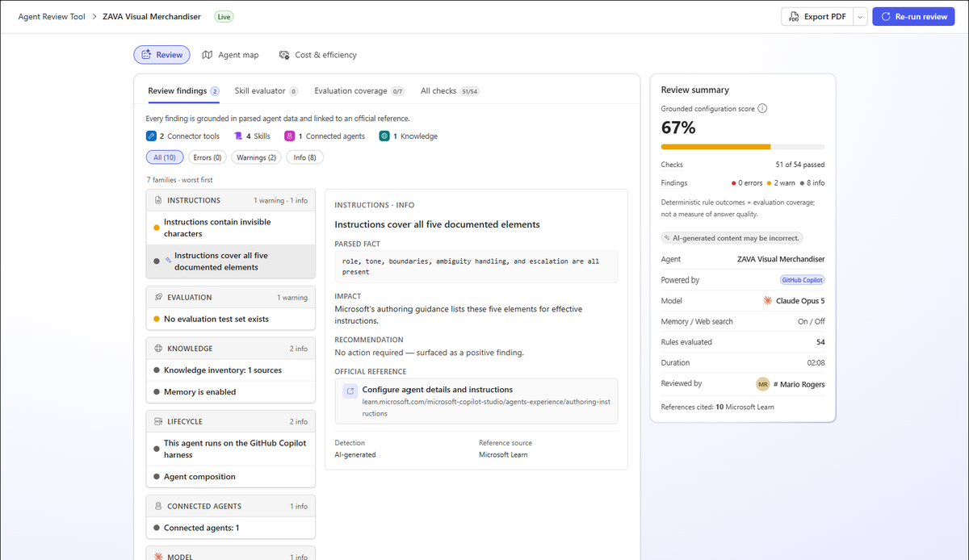Select the Review view button
The image size is (969, 560).
(161, 55)
